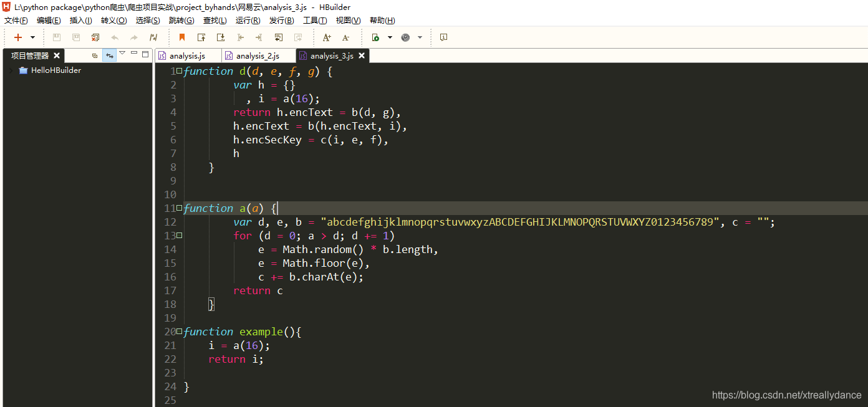Open the 编辑(E) menu
Image resolution: width=868 pixels, height=407 pixels.
49,21
